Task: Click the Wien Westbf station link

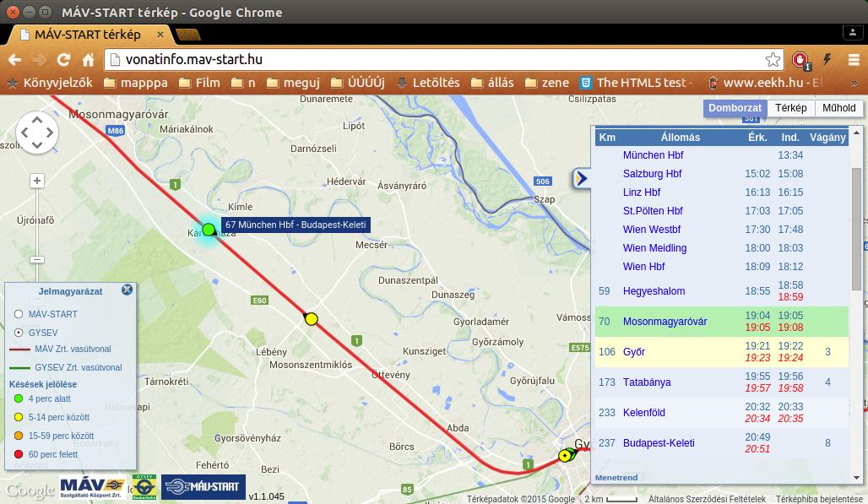Action: (x=652, y=230)
